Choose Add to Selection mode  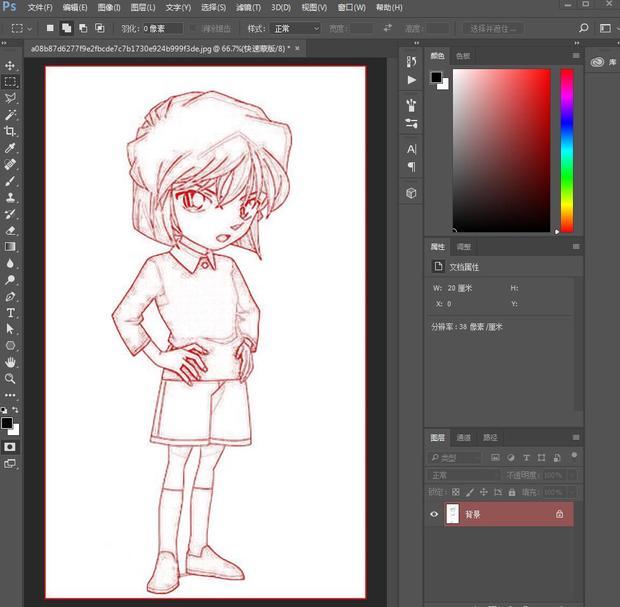[66, 28]
